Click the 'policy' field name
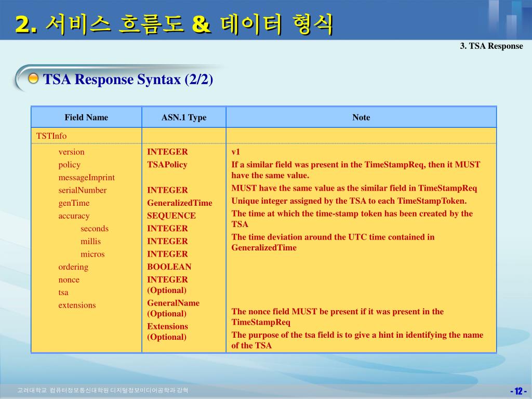Image resolution: width=532 pixels, height=399 pixels. (69, 165)
